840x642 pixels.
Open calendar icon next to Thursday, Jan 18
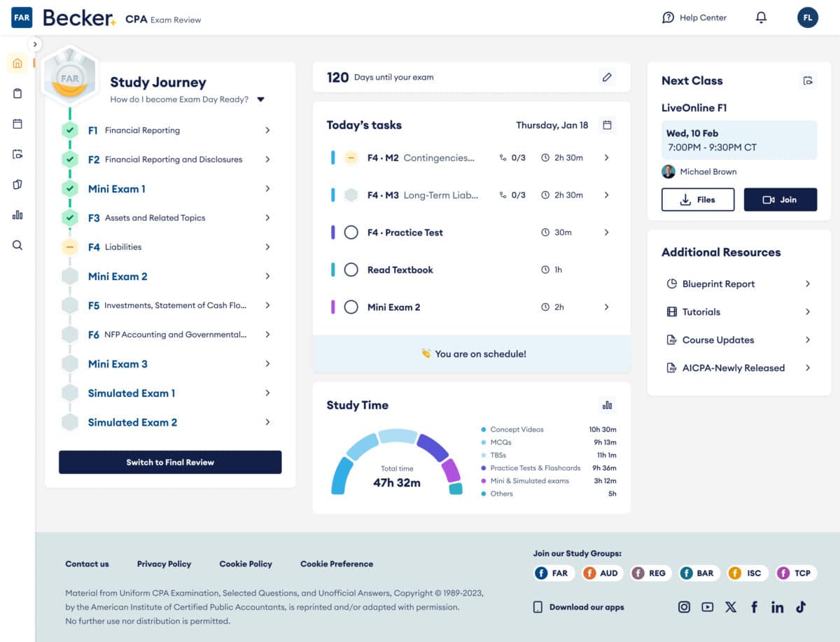(x=607, y=125)
